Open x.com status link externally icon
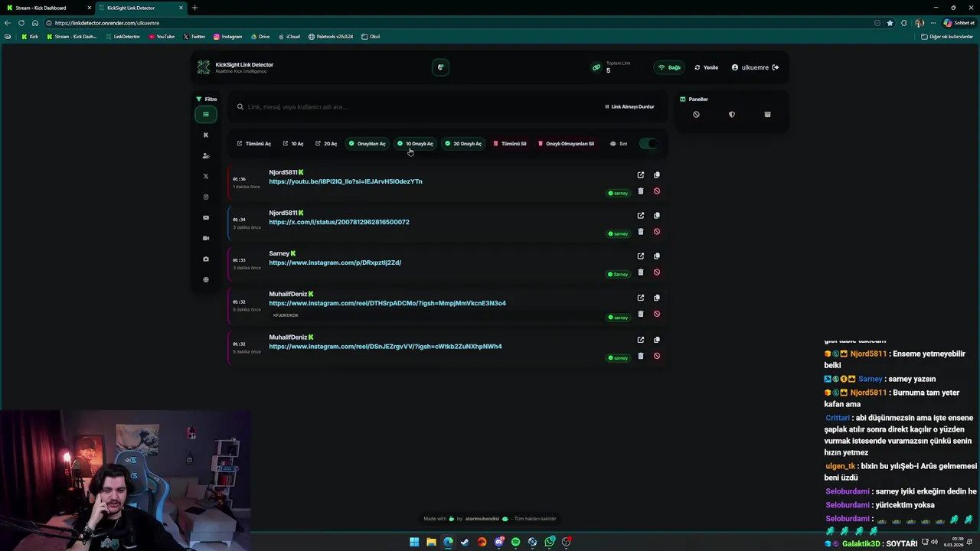 641,215
